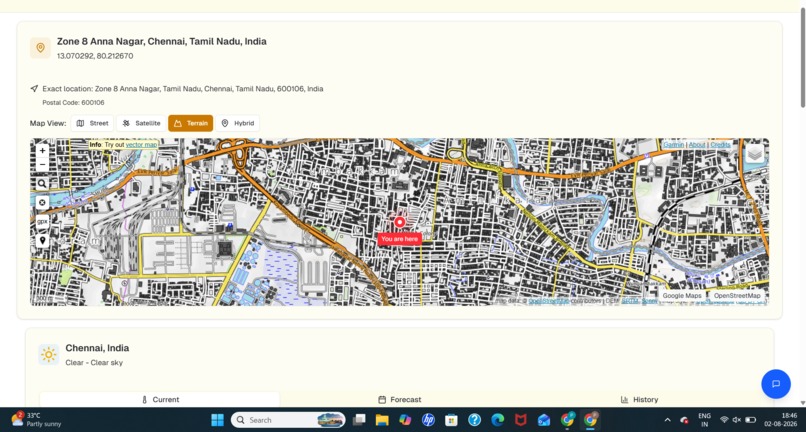
Task: Click the Chennai, India weather heading
Action: pos(97,348)
